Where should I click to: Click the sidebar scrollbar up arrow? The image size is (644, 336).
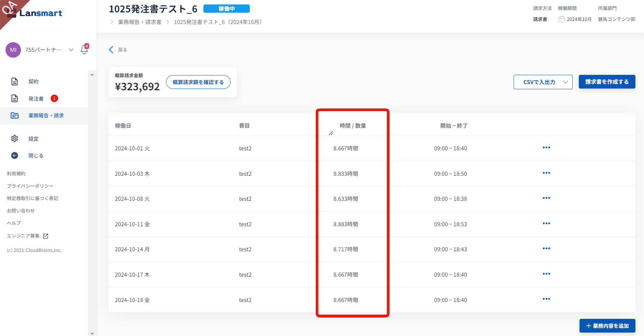pos(92,74)
